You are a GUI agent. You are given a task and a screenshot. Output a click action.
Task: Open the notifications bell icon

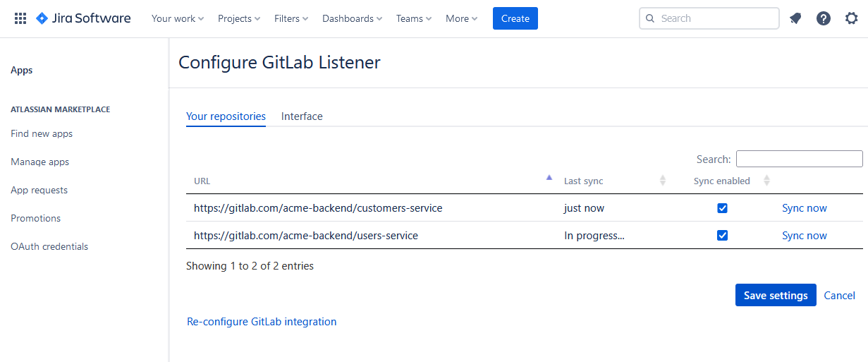[795, 19]
